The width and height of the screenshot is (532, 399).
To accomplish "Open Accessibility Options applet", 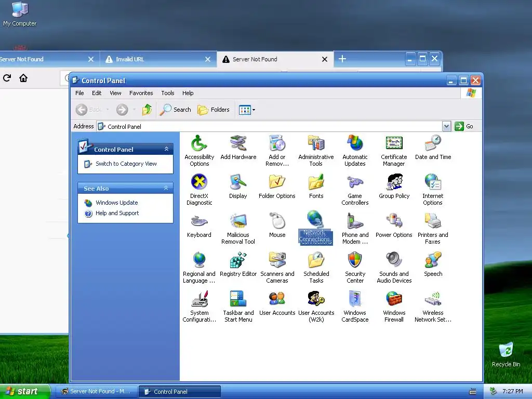I will pyautogui.click(x=199, y=151).
